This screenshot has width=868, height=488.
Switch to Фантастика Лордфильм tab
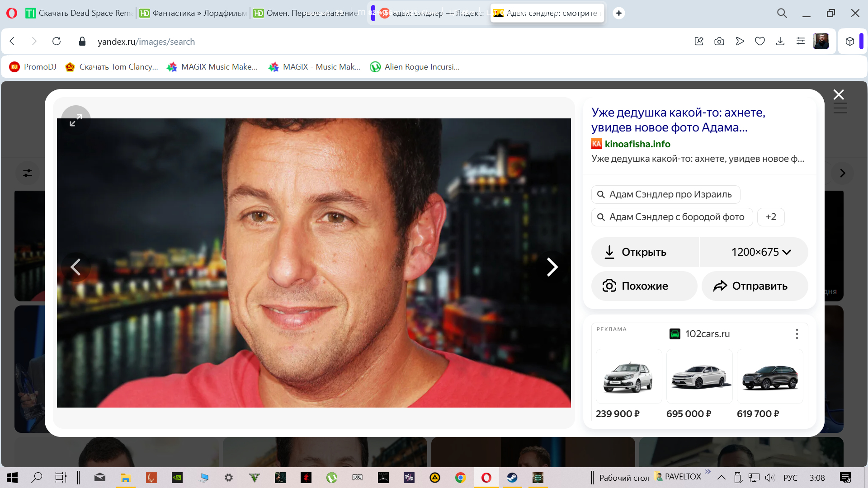point(193,13)
